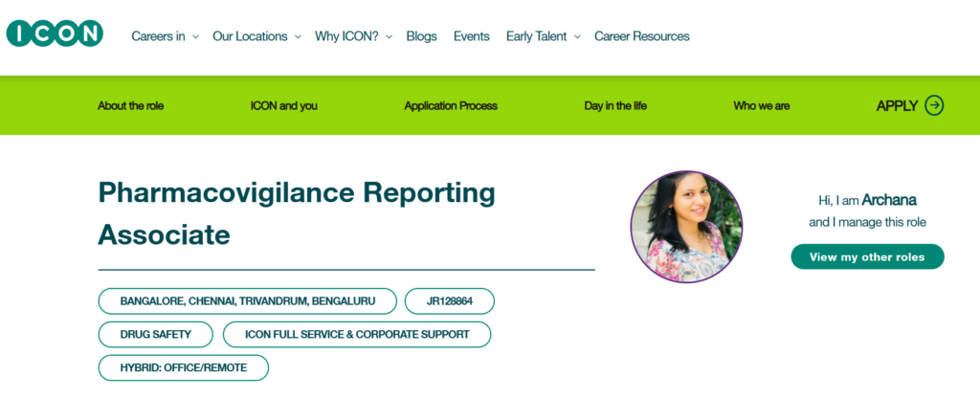Jump to Who we are section
Screen dimensions: 980x398
click(761, 105)
